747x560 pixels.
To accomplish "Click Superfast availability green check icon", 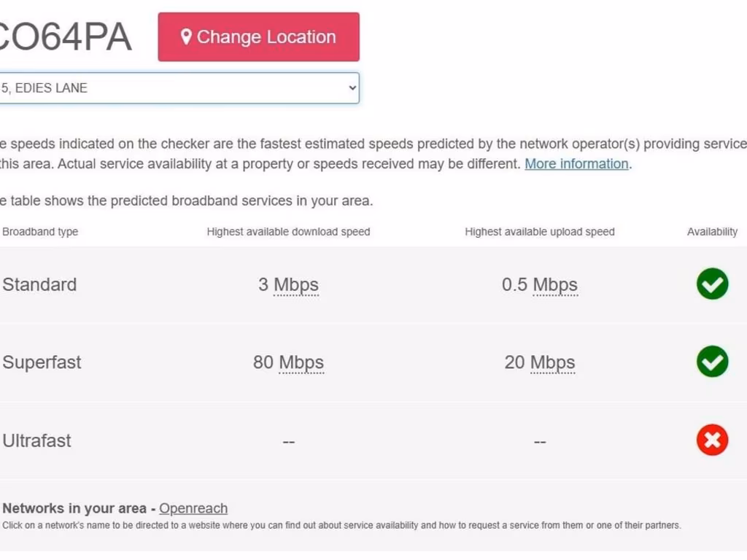I will click(x=712, y=362).
